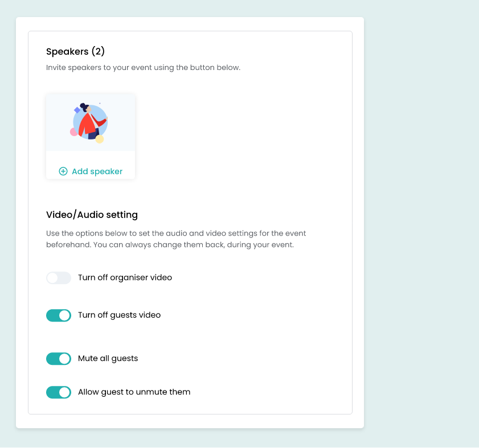
Task: Switch off the Mute all guests toggle
Action: 59,359
